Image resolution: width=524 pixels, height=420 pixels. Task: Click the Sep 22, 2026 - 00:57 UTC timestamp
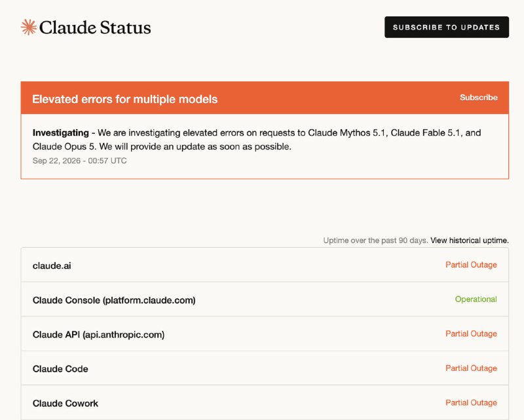point(79,161)
